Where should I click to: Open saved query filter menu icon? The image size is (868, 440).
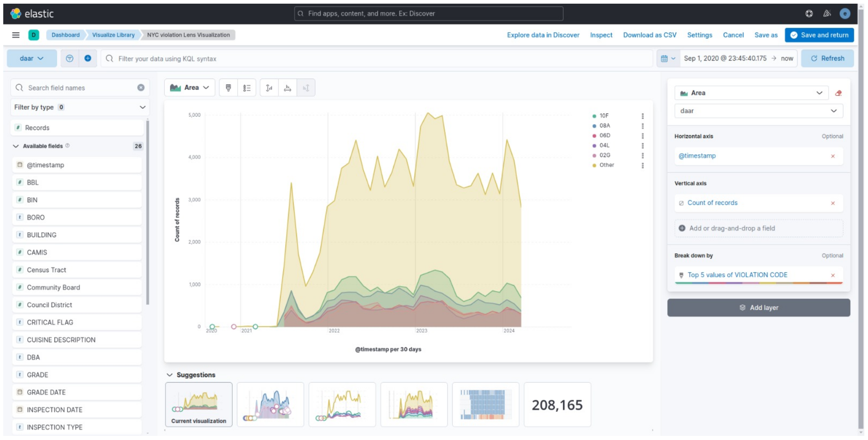(70, 58)
